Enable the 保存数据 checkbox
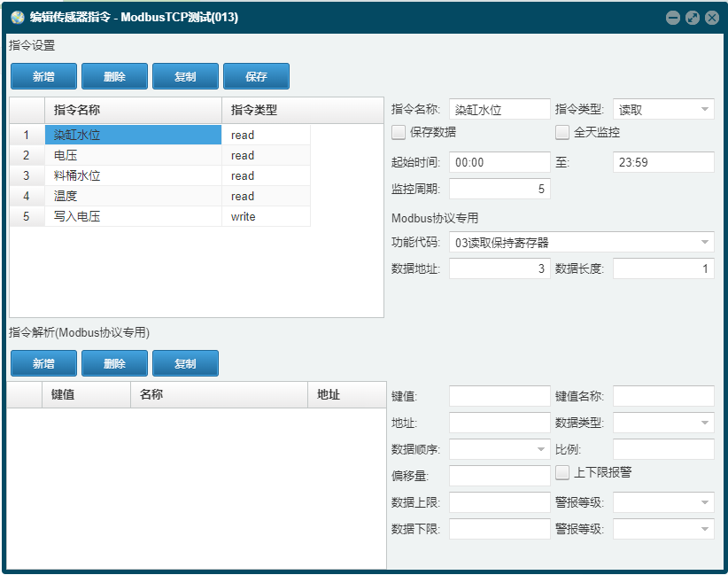 (x=399, y=132)
